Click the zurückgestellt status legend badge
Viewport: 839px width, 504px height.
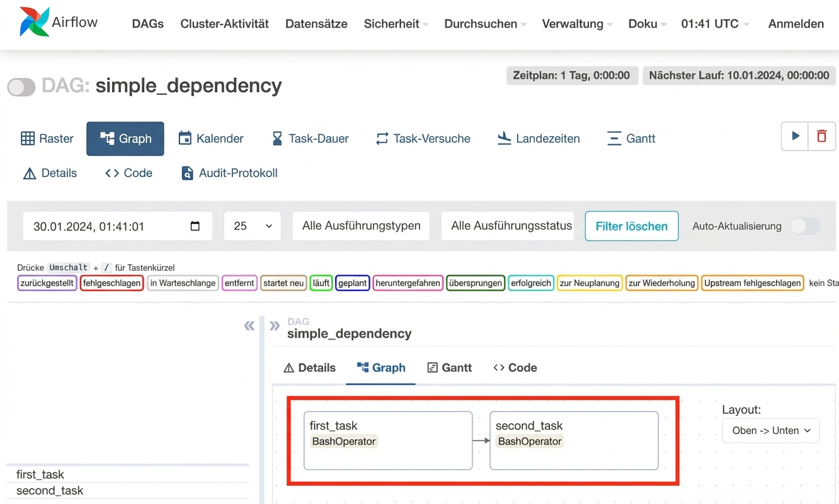click(47, 283)
